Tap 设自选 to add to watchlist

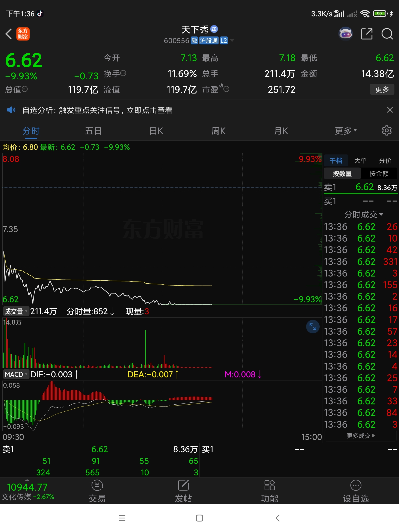pos(356,491)
